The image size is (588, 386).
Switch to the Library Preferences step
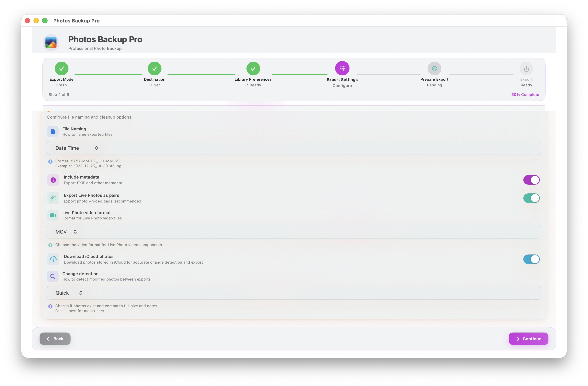point(253,68)
